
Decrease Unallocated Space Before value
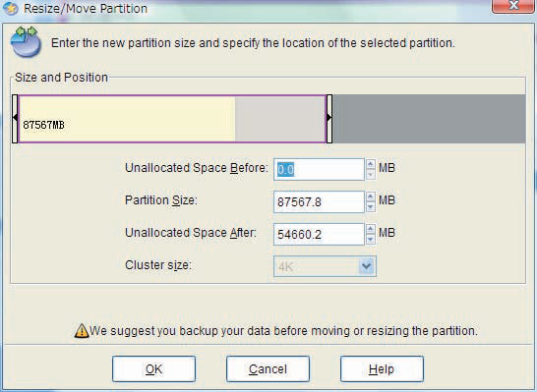tap(370, 175)
